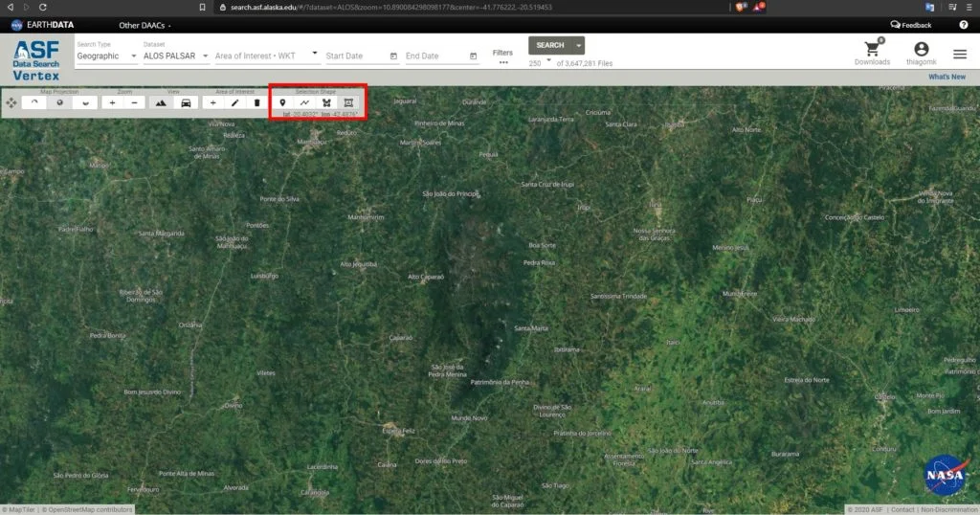The image size is (980, 515).
Task: Select the arctic map projection
Action: coord(34,102)
